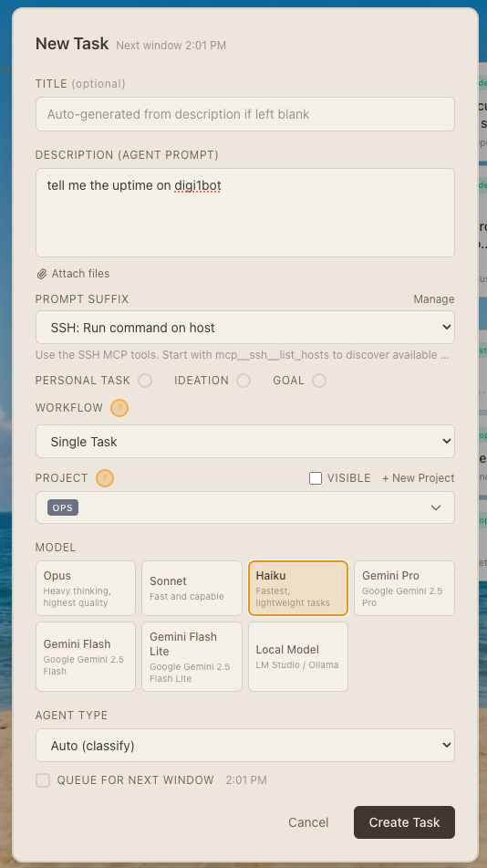Toggle the Personal Task radio button
Viewport: 487px width, 868px height.
145,381
